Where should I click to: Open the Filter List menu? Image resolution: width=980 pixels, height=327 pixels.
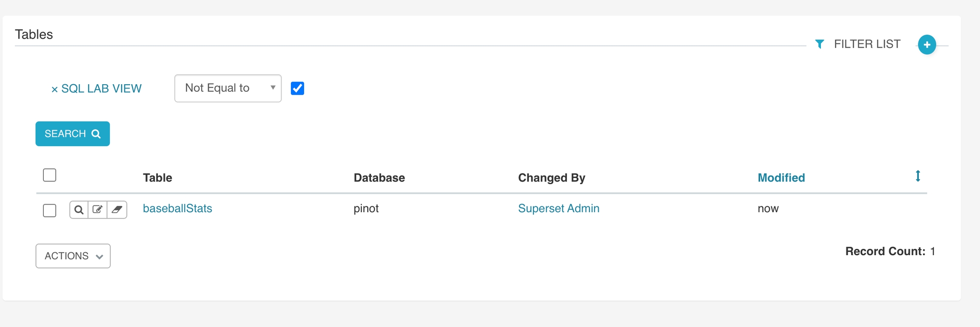click(x=866, y=44)
